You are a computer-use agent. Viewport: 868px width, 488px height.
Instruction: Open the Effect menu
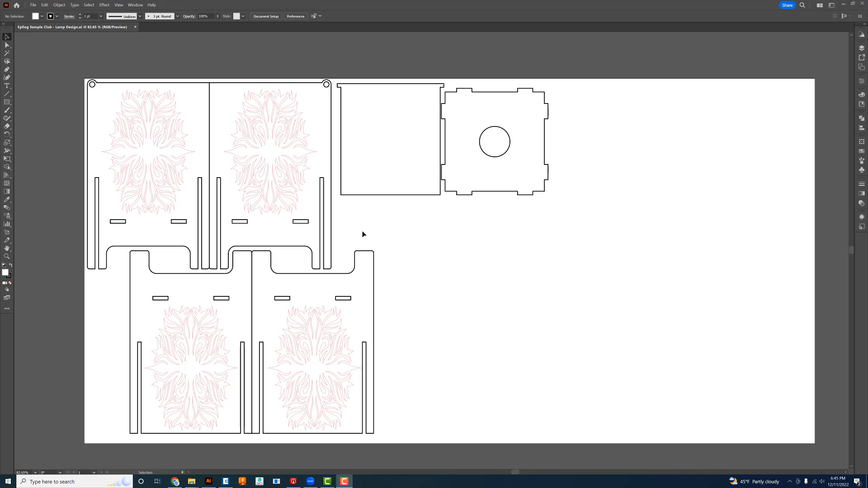pyautogui.click(x=104, y=5)
